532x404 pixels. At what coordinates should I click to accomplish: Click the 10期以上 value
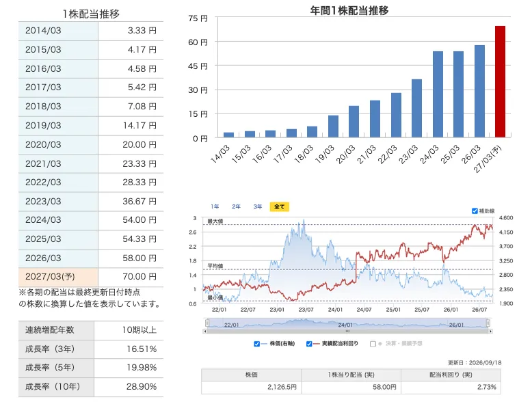click(x=139, y=329)
